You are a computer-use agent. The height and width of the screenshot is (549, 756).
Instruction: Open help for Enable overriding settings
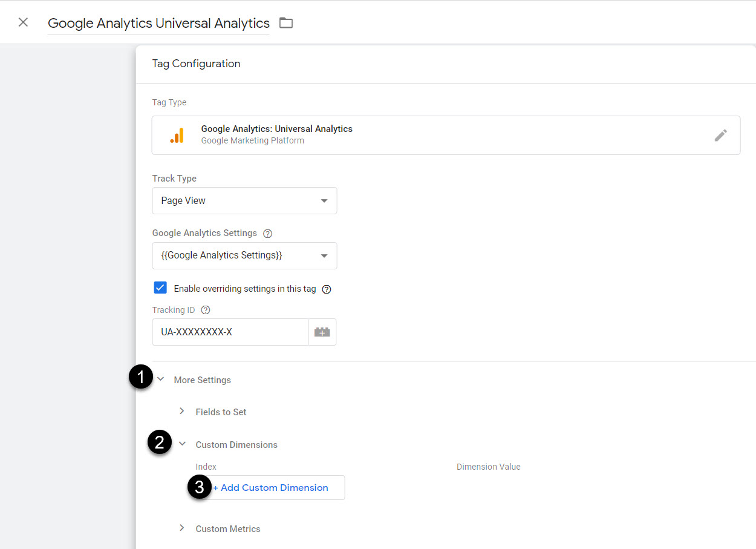coord(327,289)
